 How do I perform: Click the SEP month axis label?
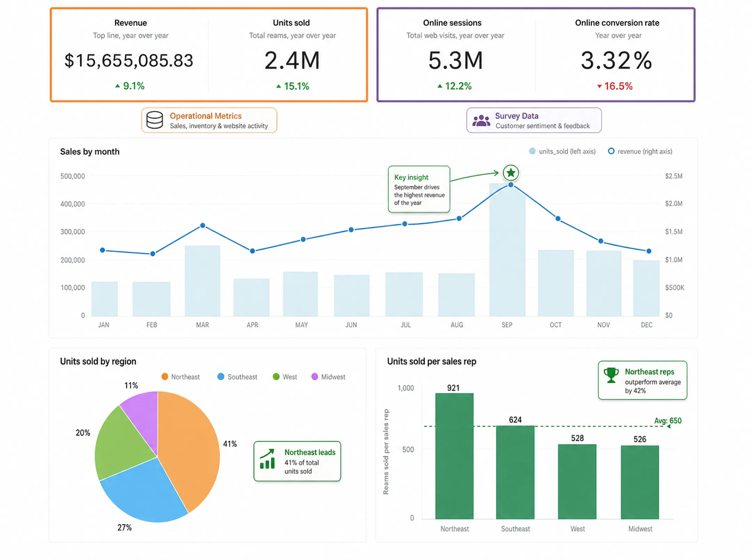507,325
